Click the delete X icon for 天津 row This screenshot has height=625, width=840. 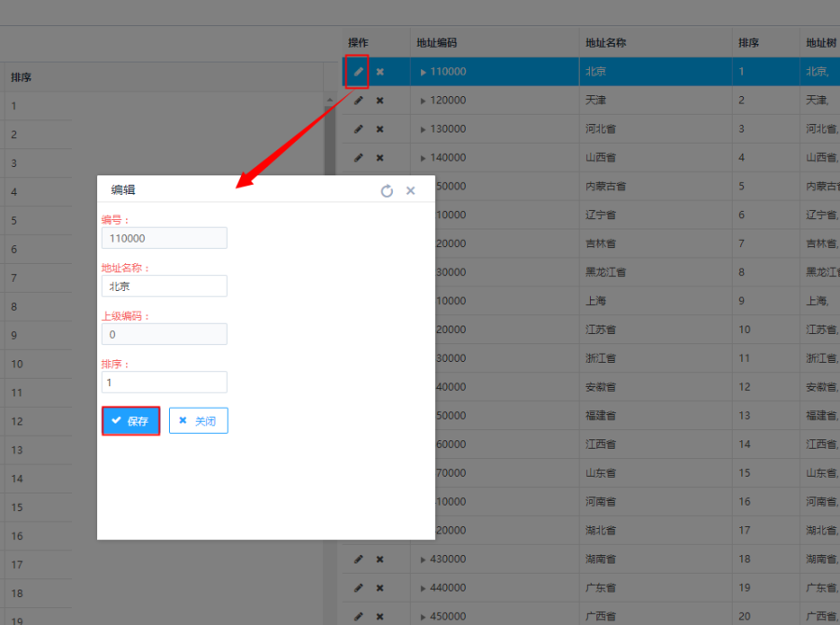click(380, 101)
